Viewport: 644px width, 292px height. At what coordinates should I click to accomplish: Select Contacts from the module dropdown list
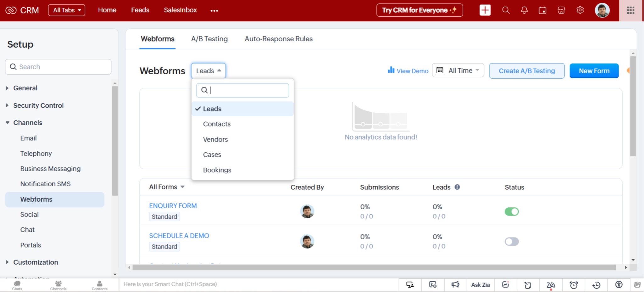(217, 124)
